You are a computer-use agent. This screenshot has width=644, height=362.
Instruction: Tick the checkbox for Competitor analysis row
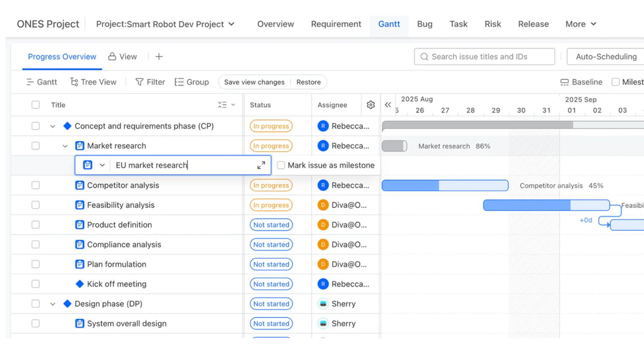36,185
